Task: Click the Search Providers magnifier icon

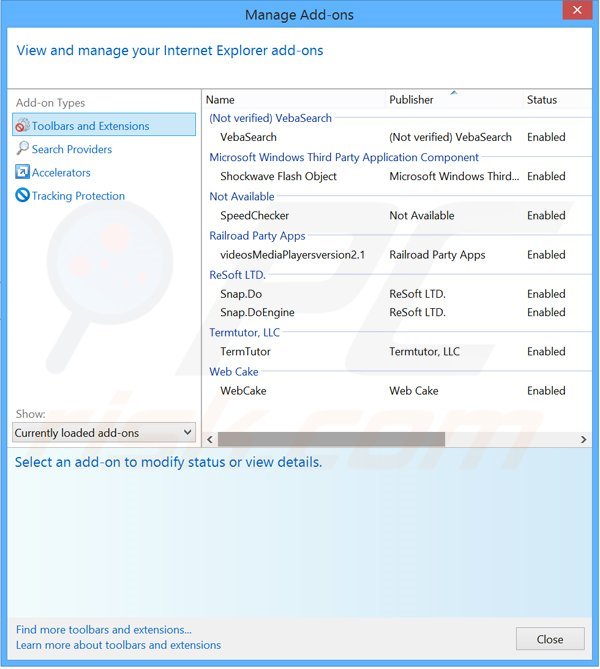Action: point(23,148)
